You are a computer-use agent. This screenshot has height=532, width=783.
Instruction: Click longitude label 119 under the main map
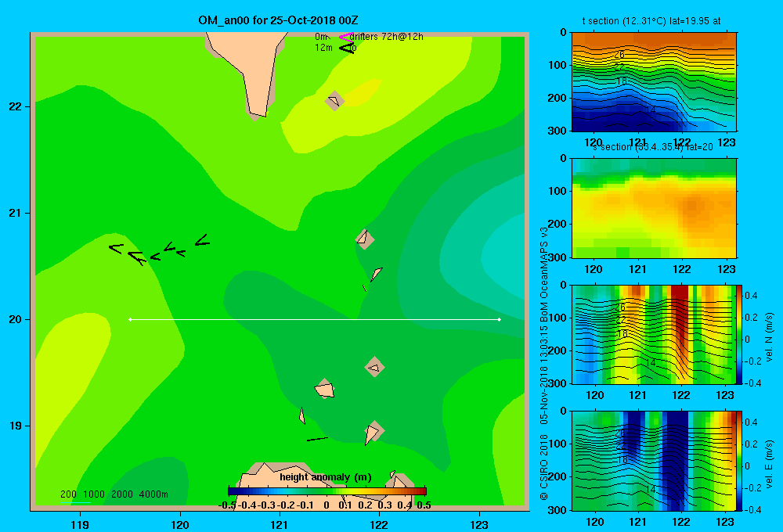81,524
